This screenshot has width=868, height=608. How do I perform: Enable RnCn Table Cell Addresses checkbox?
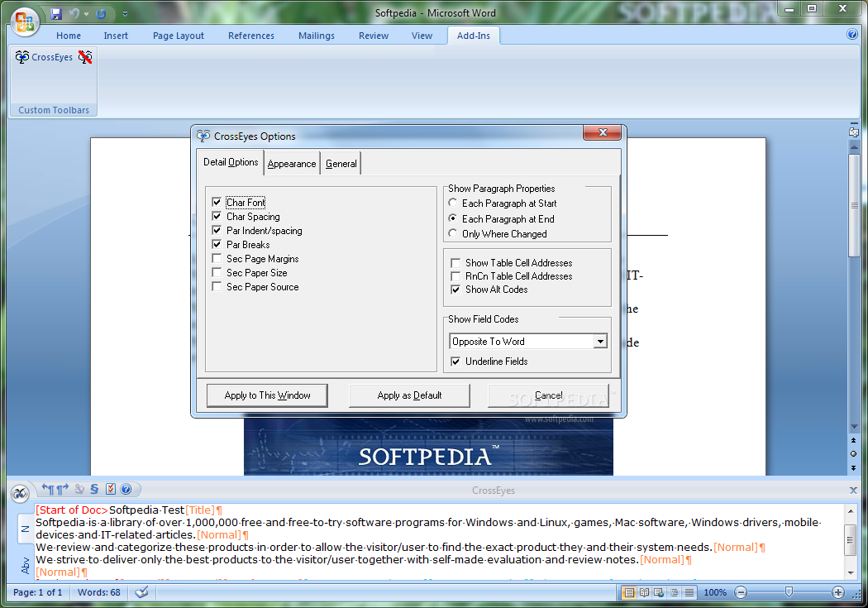click(x=455, y=276)
